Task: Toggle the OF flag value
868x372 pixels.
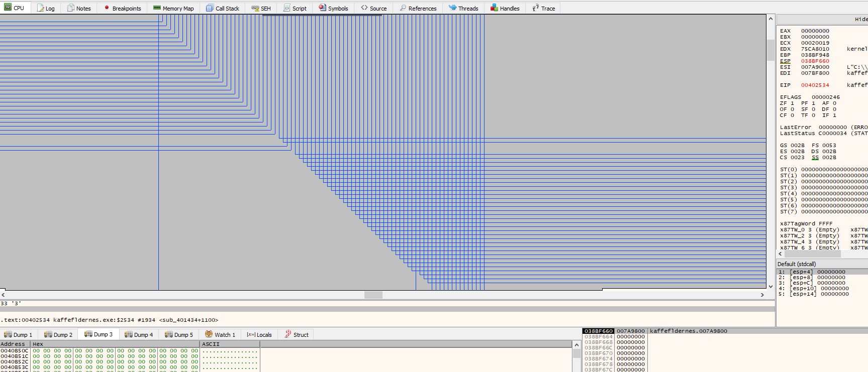Action: click(x=793, y=109)
